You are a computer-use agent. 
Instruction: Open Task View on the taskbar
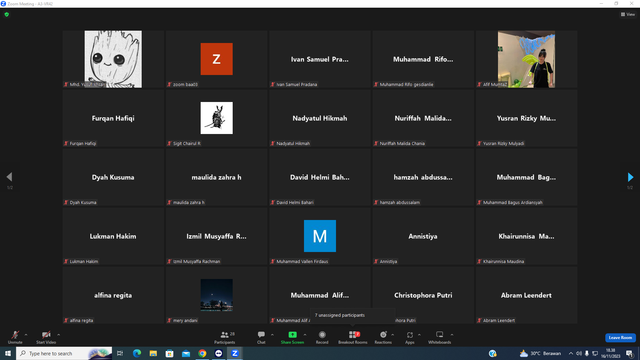(120, 353)
